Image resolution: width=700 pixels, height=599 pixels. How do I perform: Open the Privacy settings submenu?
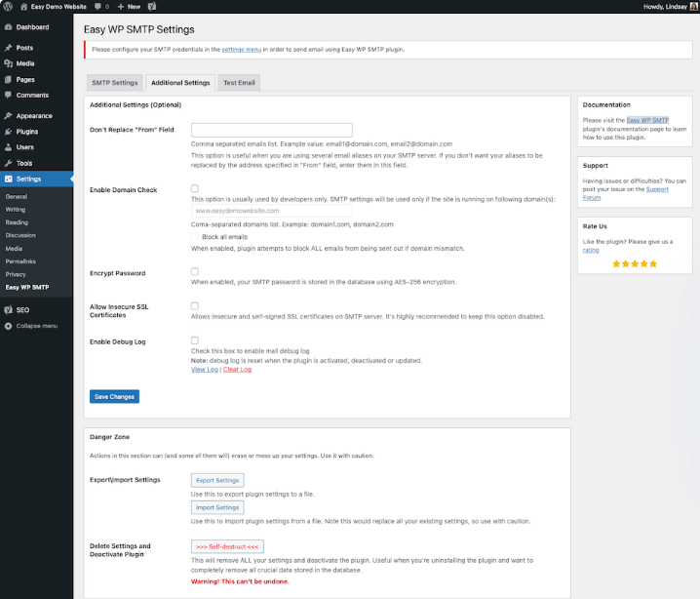click(16, 274)
